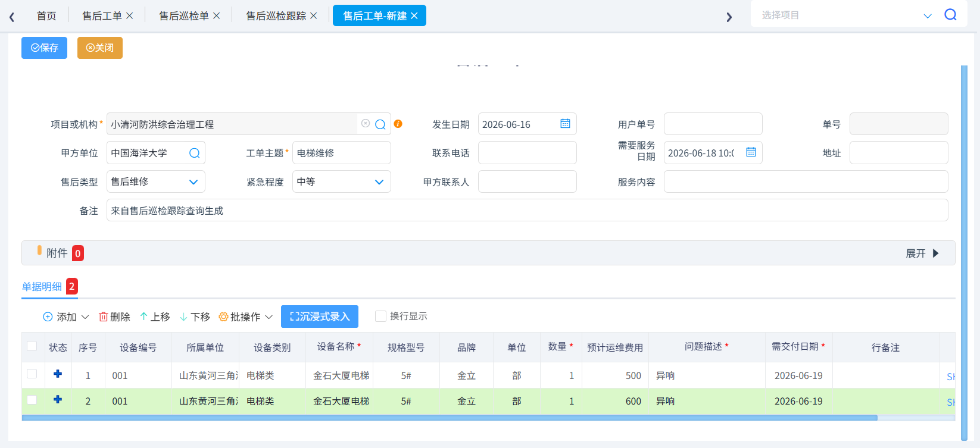Close the 售后巡检单 tab
The height and width of the screenshot is (448, 980).
pyautogui.click(x=217, y=16)
